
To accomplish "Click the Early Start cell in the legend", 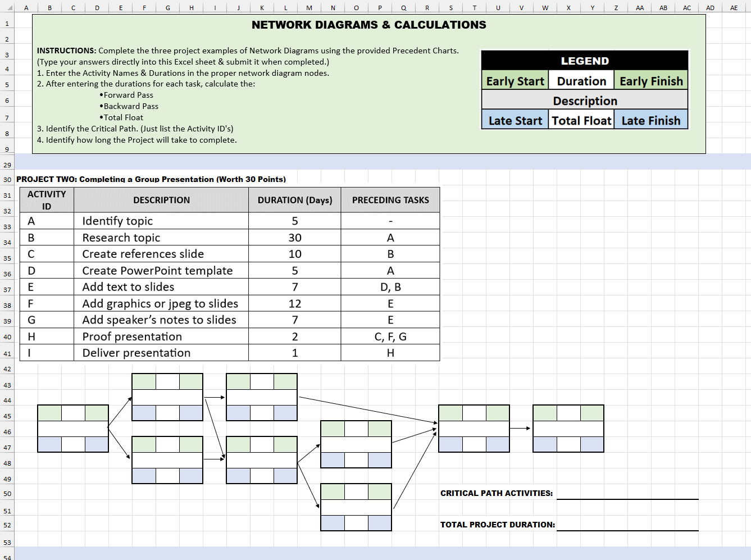I will [515, 80].
